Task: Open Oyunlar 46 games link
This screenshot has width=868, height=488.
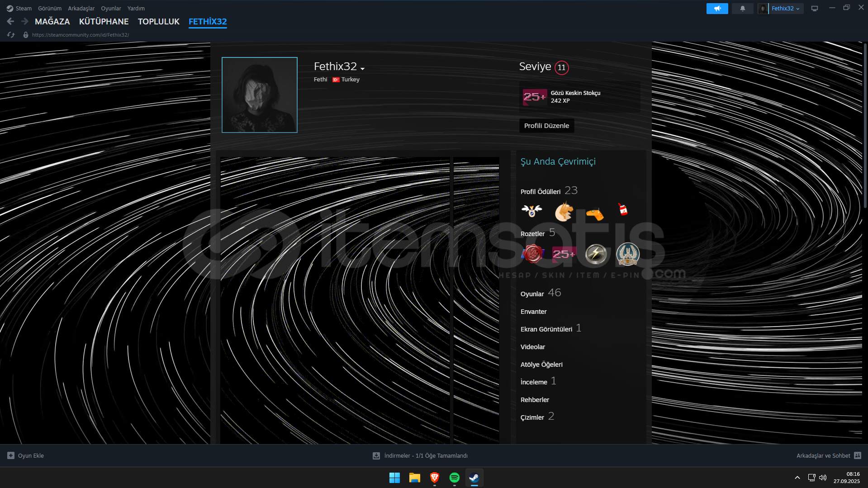Action: [541, 293]
